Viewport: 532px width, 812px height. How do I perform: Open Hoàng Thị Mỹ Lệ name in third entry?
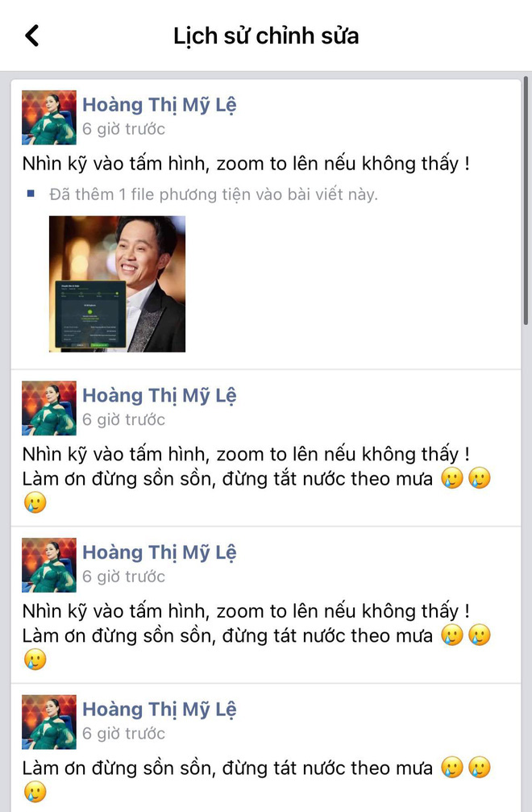coord(160,552)
